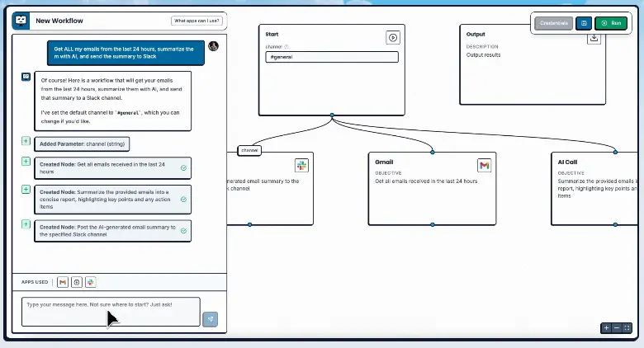Click the 'Output results' description text

[483, 55]
